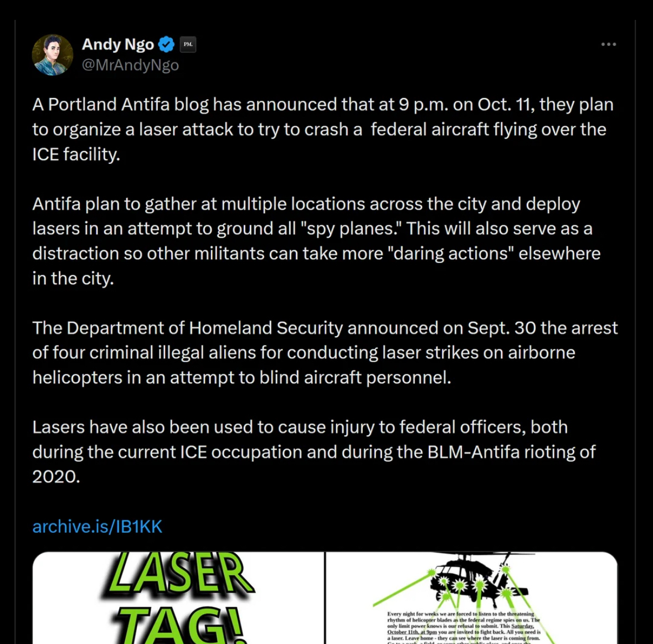Click the PM affiliation badge icon

coord(188,44)
